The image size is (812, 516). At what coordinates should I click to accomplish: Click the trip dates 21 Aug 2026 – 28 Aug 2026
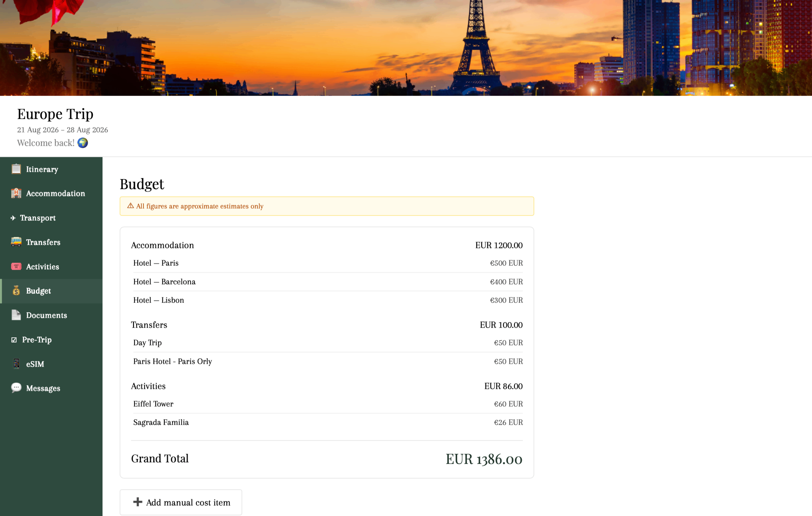point(63,130)
